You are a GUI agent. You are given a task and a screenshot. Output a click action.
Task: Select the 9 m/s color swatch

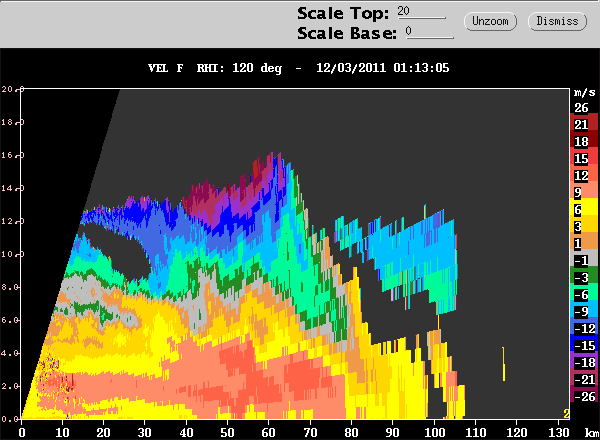tap(584, 190)
